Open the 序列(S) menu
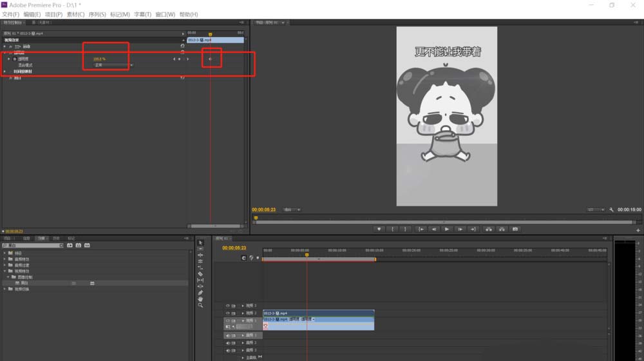This screenshot has height=361, width=644. pyautogui.click(x=97, y=14)
